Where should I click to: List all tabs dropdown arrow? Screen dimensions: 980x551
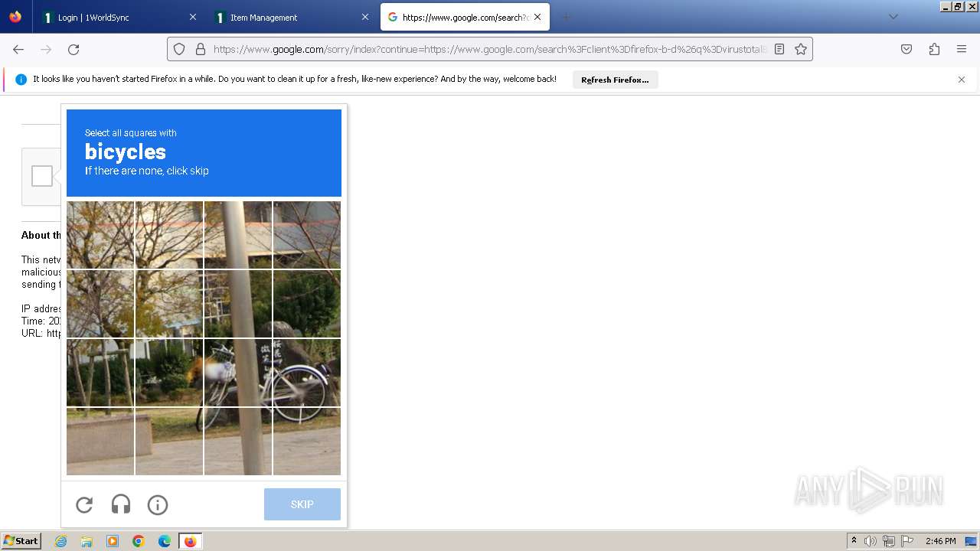[x=893, y=17]
